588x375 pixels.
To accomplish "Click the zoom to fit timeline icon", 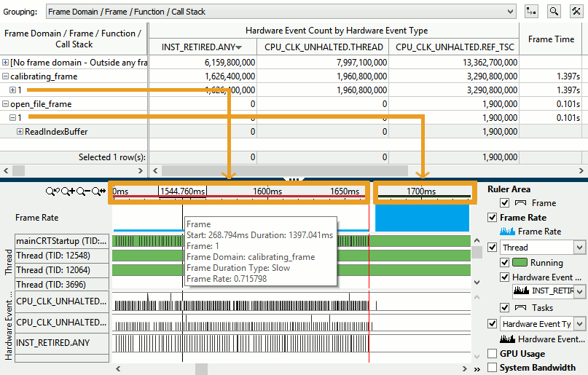I will click(x=100, y=192).
